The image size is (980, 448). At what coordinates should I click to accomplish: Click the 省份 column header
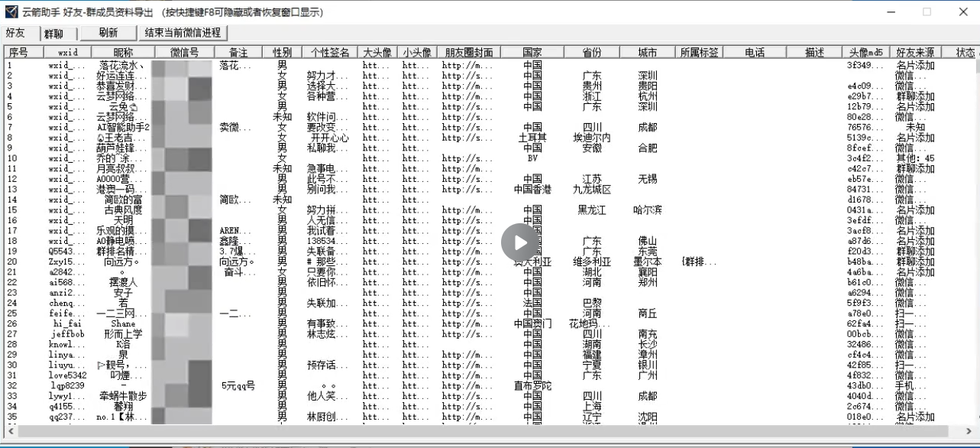click(592, 52)
